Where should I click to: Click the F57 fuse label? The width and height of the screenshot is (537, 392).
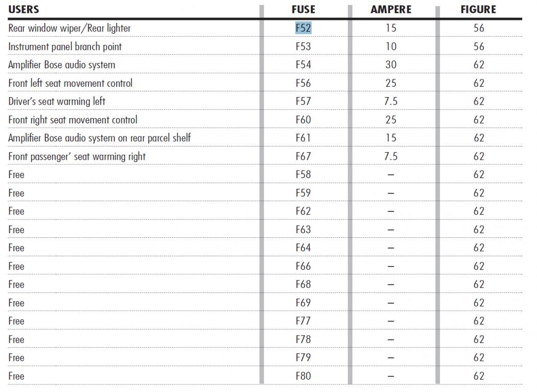(x=303, y=102)
